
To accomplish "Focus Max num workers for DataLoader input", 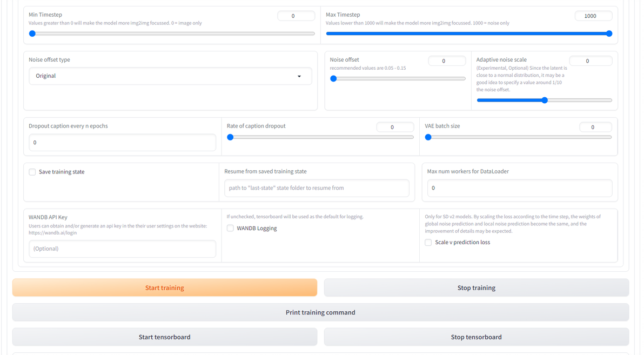I will click(x=520, y=188).
